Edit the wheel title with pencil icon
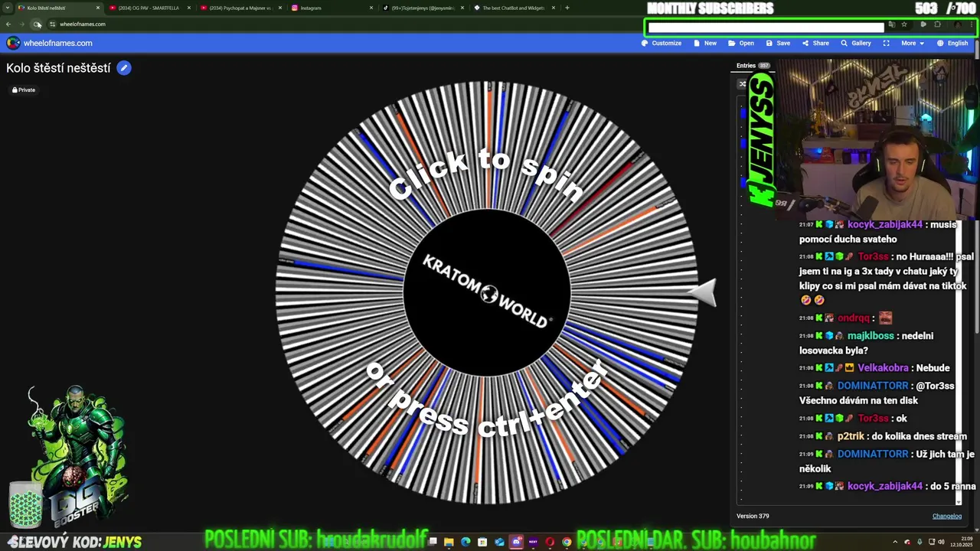Viewport: 980px width, 551px height. tap(124, 68)
